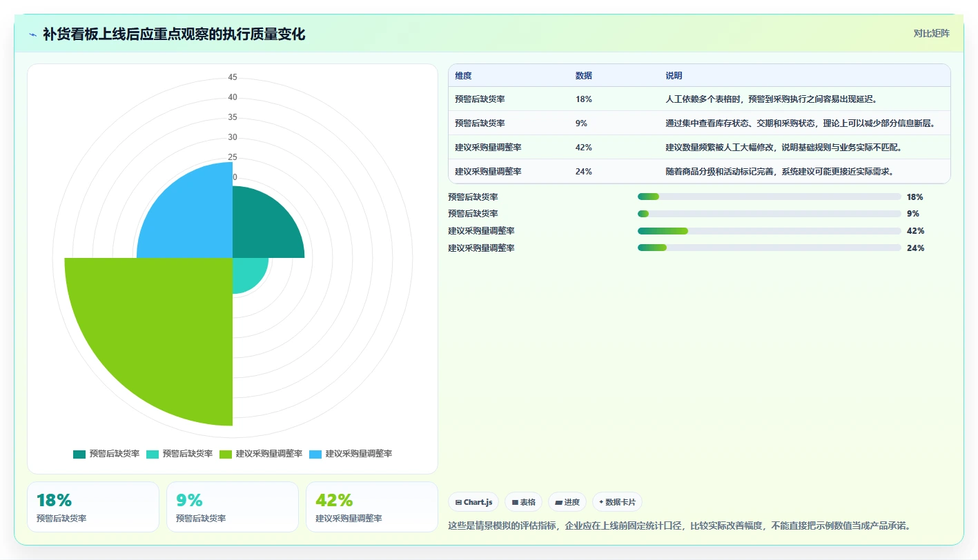Click the 18% value next to its progress bar
Screen dimensions: 978x560
[915, 197]
